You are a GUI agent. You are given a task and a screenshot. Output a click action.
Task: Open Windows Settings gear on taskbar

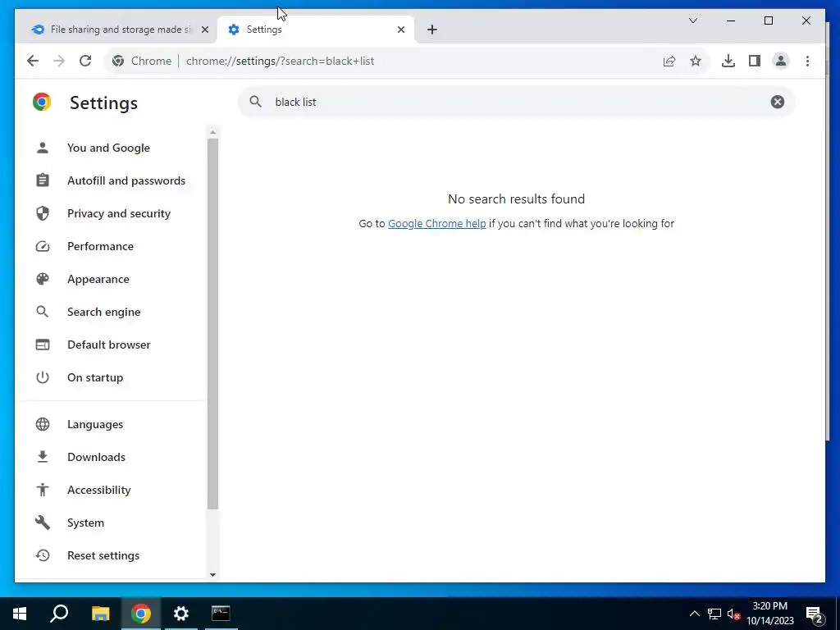(181, 614)
